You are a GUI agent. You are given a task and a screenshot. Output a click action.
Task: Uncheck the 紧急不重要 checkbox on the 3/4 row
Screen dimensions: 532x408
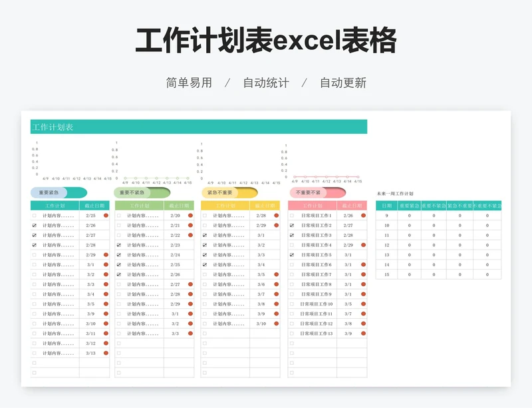[205, 265]
